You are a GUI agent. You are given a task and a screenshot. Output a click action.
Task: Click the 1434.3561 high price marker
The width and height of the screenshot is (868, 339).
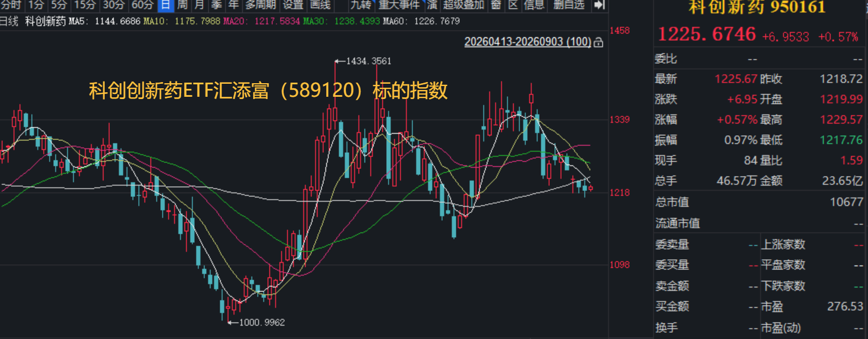(368, 61)
